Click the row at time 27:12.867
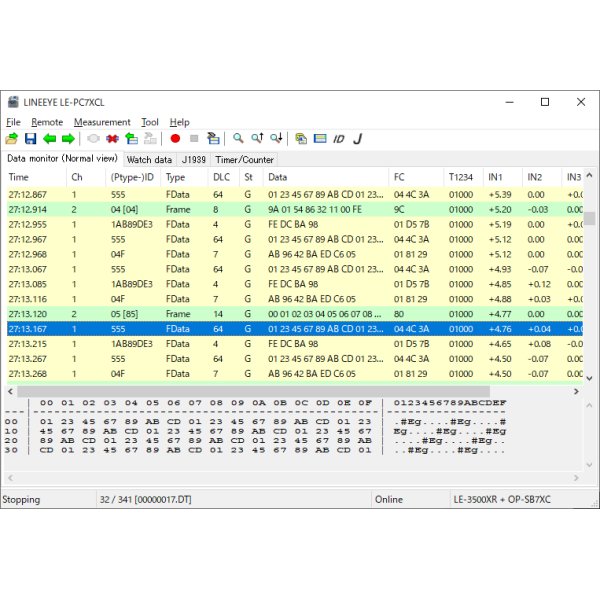This screenshot has width=600, height=600. pyautogui.click(x=295, y=194)
